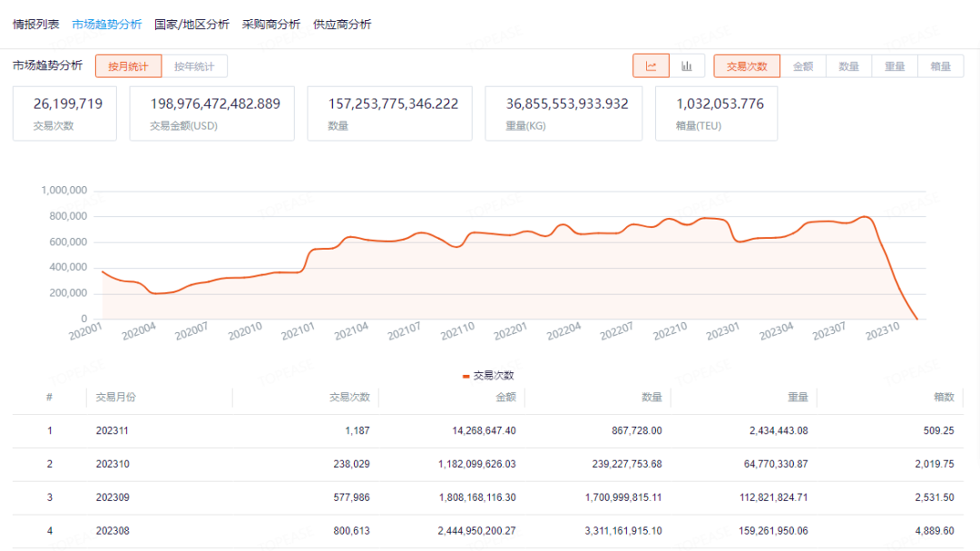Open the 市场趋势分析 tab
Screen dimensions: 980x551
[107, 25]
